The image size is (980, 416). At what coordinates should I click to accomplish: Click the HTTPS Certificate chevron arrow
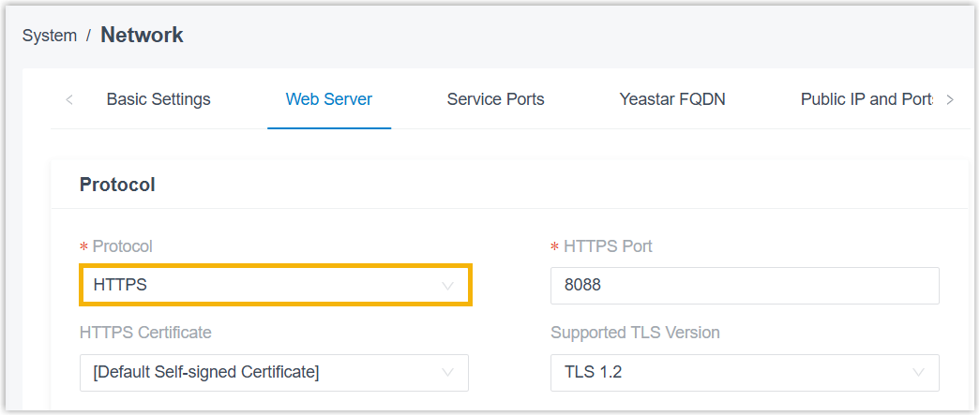coord(448,373)
